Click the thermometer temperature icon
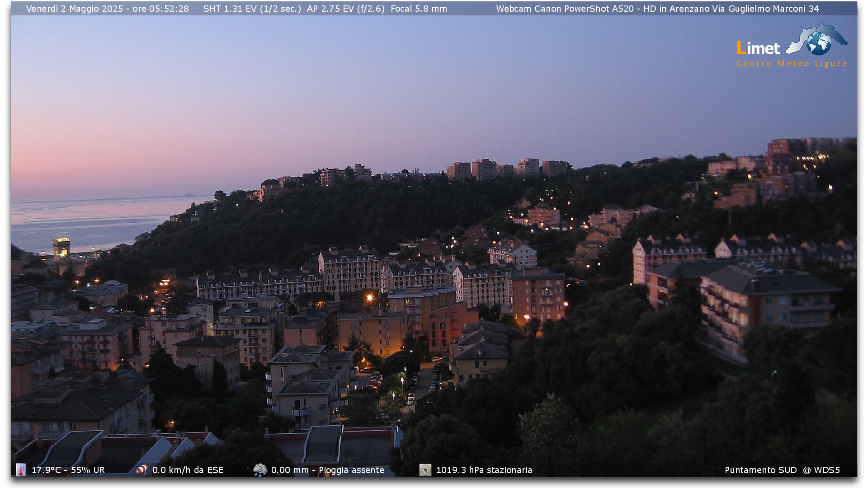 click(21, 470)
